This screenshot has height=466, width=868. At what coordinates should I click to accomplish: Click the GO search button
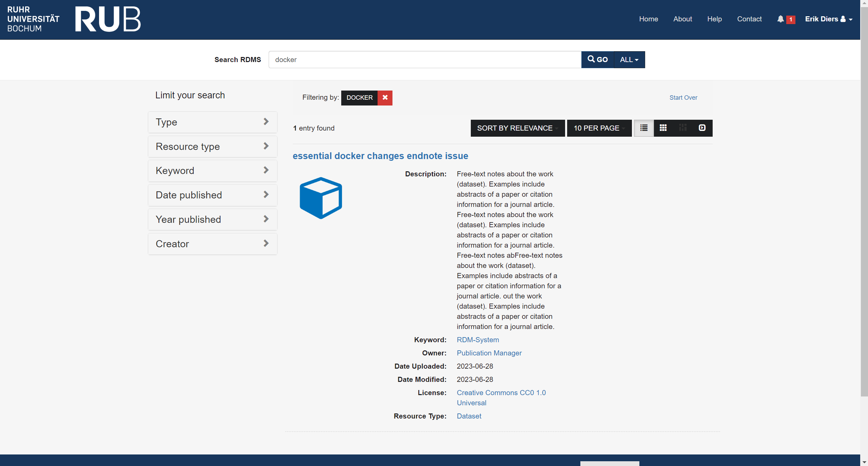click(598, 60)
